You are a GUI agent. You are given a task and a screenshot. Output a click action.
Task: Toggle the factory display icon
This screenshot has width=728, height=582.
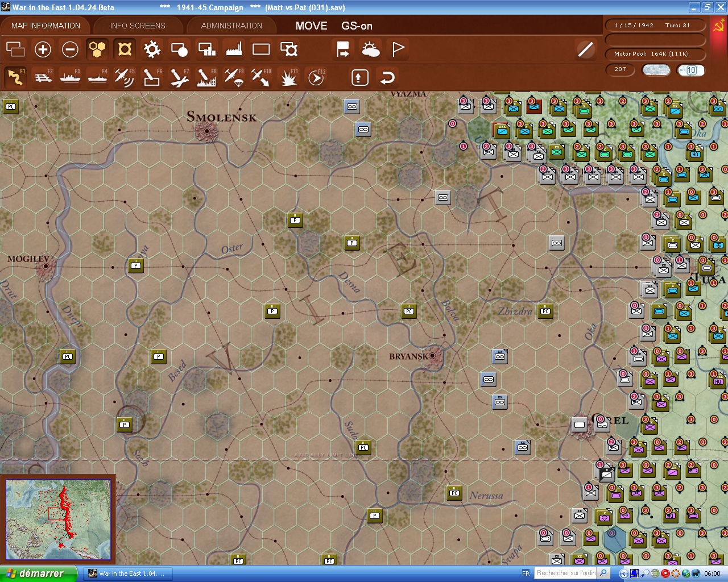234,49
